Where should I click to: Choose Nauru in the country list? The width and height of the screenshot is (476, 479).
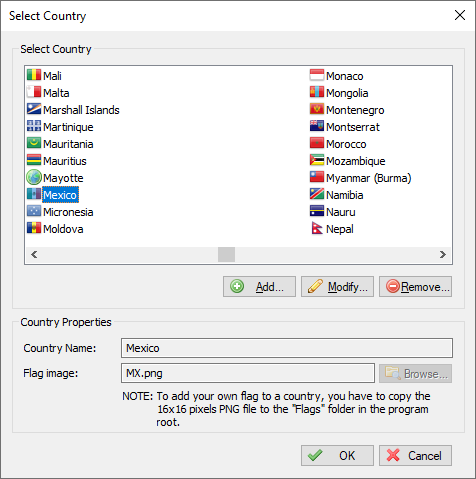click(341, 212)
